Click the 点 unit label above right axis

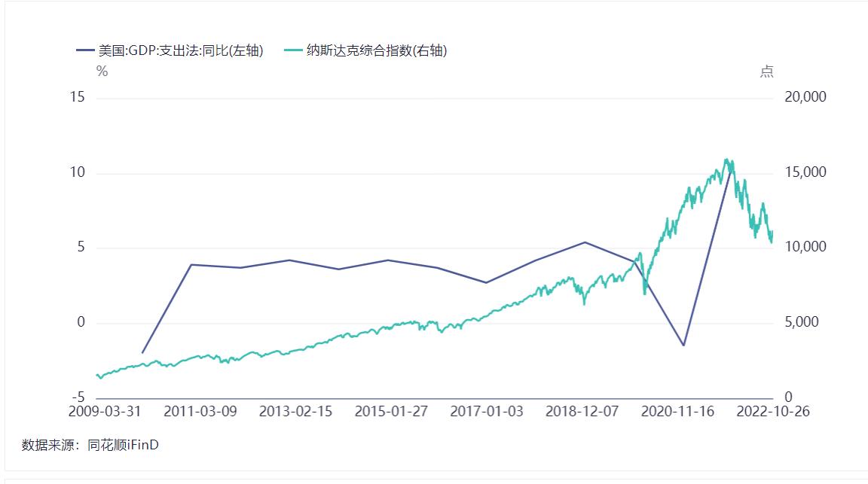pos(766,72)
